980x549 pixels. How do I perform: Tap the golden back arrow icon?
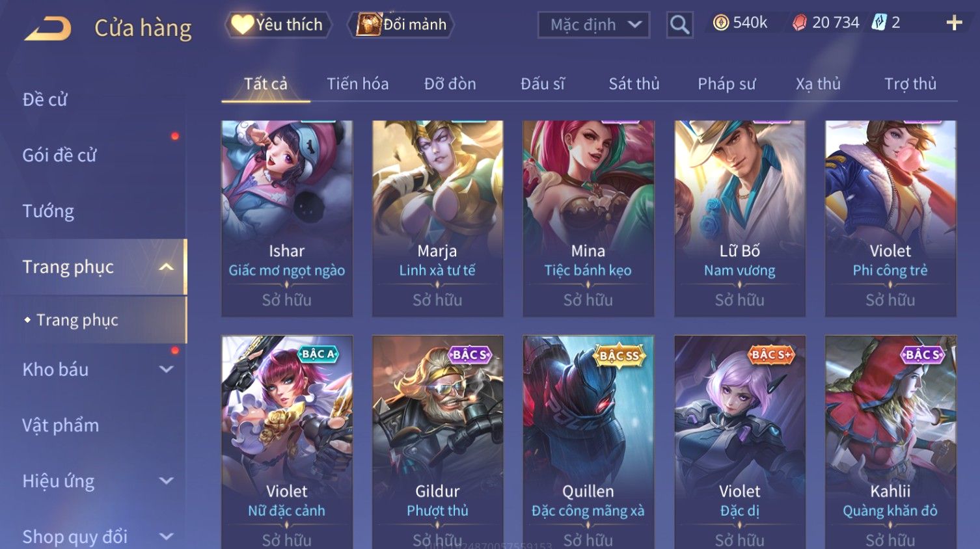48,29
